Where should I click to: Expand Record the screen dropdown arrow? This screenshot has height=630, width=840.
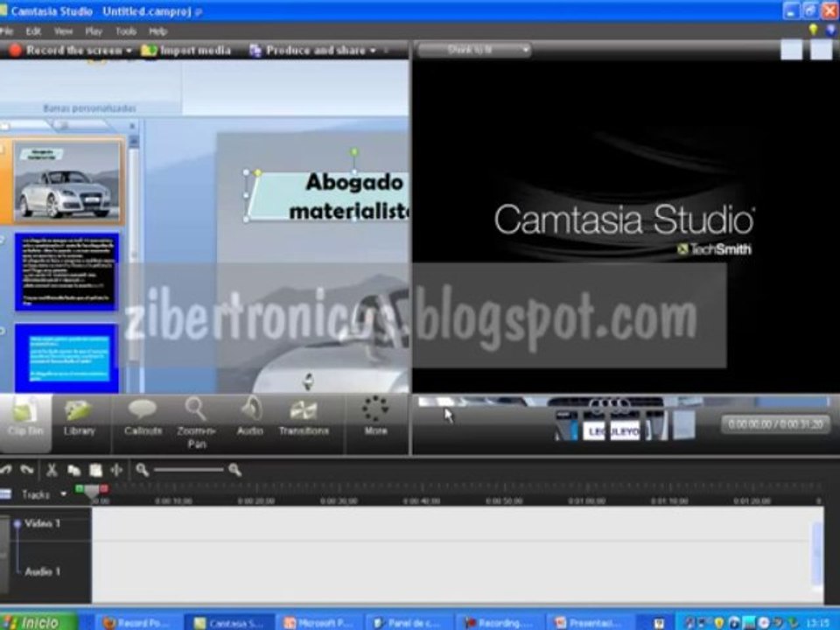click(129, 51)
